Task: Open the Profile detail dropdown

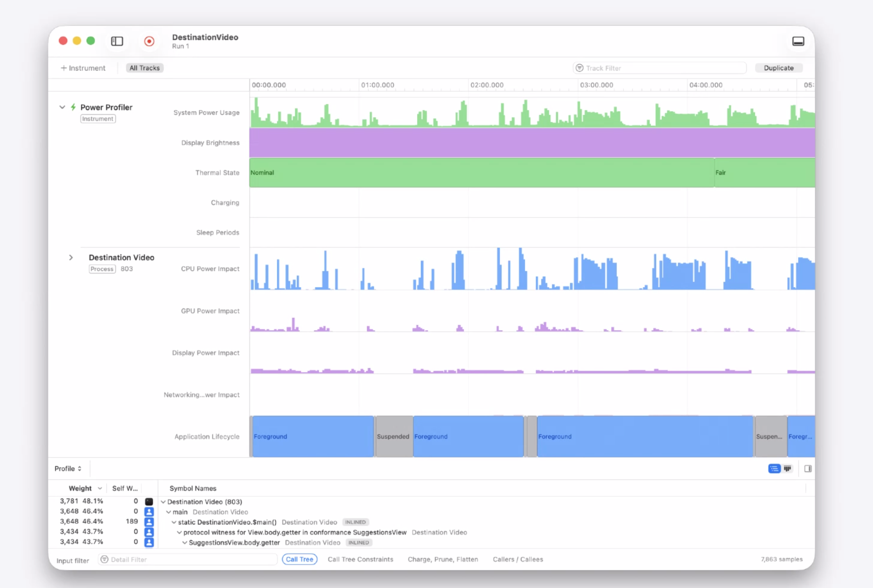Action: tap(68, 469)
